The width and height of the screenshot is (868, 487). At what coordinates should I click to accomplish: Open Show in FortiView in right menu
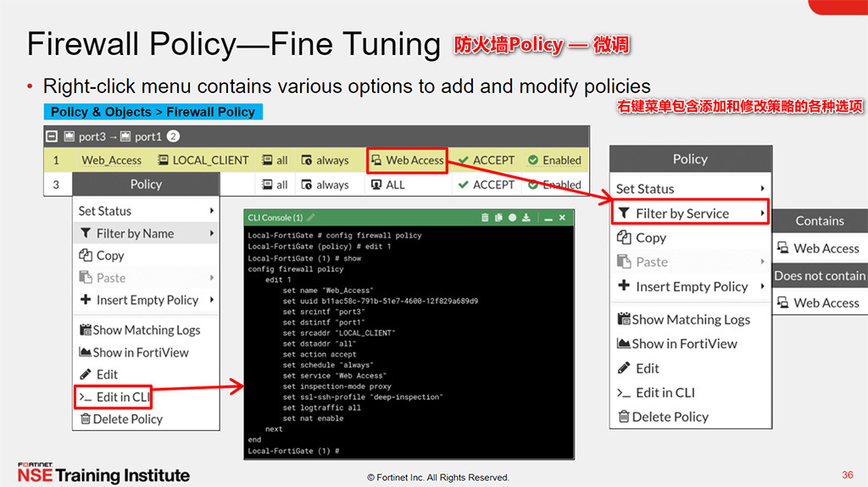[x=690, y=344]
